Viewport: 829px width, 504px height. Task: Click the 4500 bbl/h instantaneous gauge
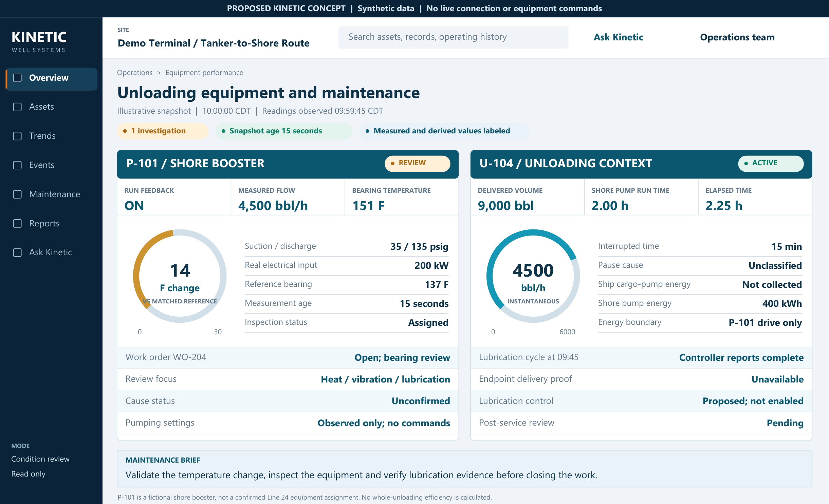coord(533,276)
